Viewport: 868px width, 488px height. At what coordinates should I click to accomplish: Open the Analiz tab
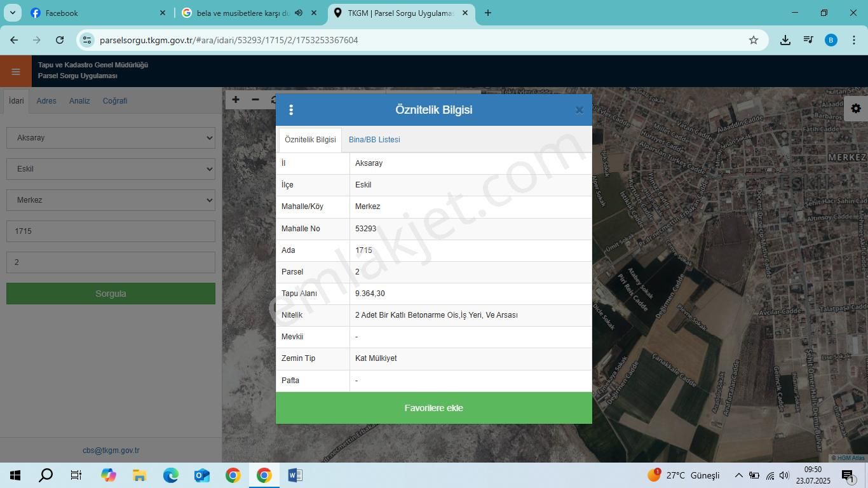click(79, 101)
